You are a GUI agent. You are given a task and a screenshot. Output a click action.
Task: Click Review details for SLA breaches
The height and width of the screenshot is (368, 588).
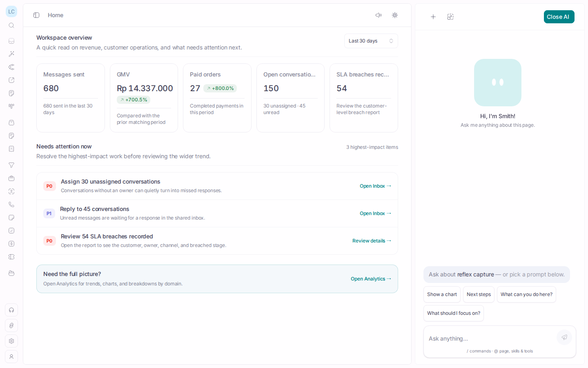[x=372, y=241]
